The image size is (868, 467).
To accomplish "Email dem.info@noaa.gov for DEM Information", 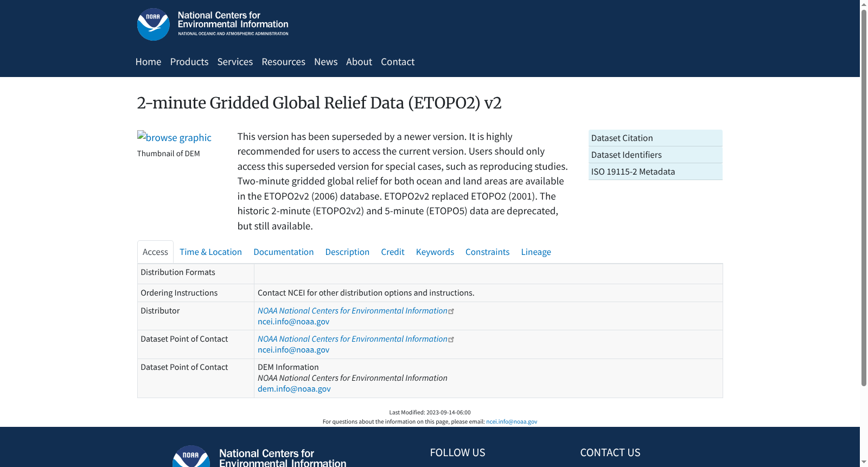I will tap(294, 389).
